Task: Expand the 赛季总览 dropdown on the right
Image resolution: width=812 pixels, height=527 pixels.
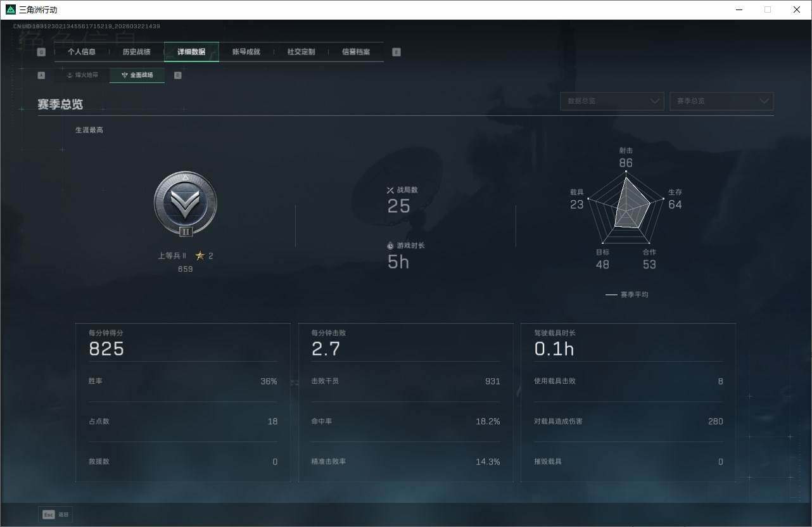Action: (x=721, y=101)
